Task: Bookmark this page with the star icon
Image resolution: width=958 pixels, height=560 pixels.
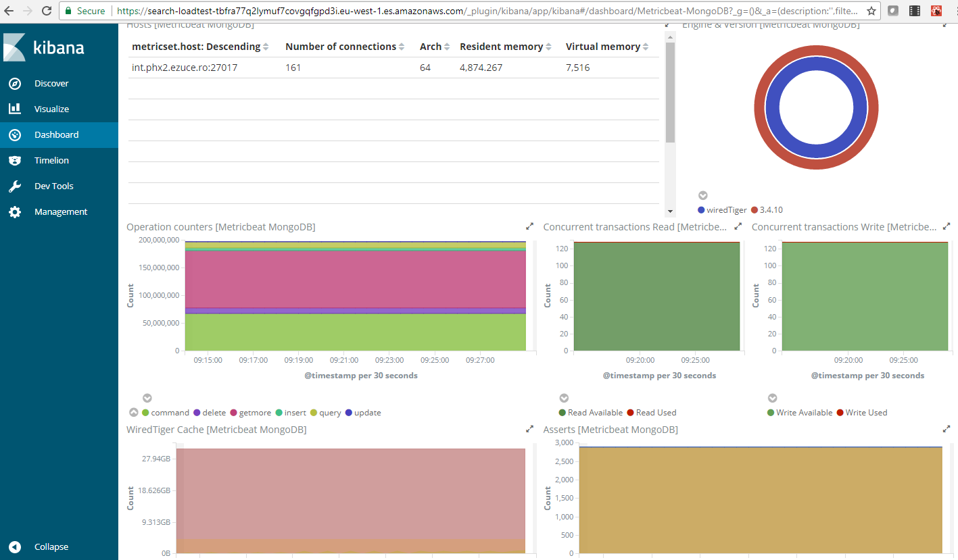Action: tap(871, 11)
